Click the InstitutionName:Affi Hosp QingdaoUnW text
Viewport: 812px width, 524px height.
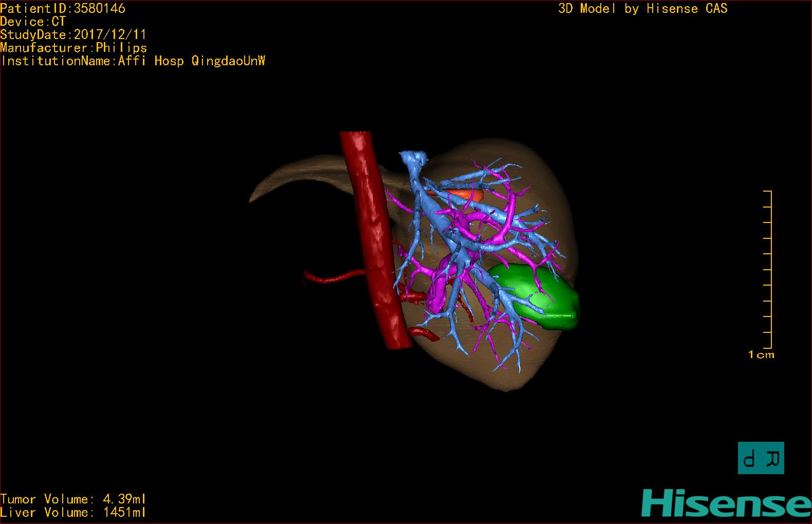pyautogui.click(x=133, y=61)
